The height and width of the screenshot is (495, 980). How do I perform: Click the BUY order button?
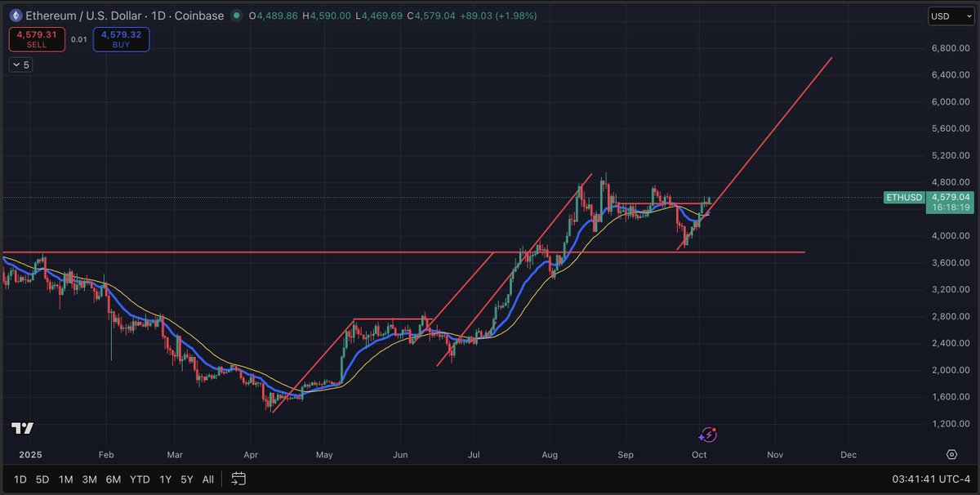click(x=121, y=38)
